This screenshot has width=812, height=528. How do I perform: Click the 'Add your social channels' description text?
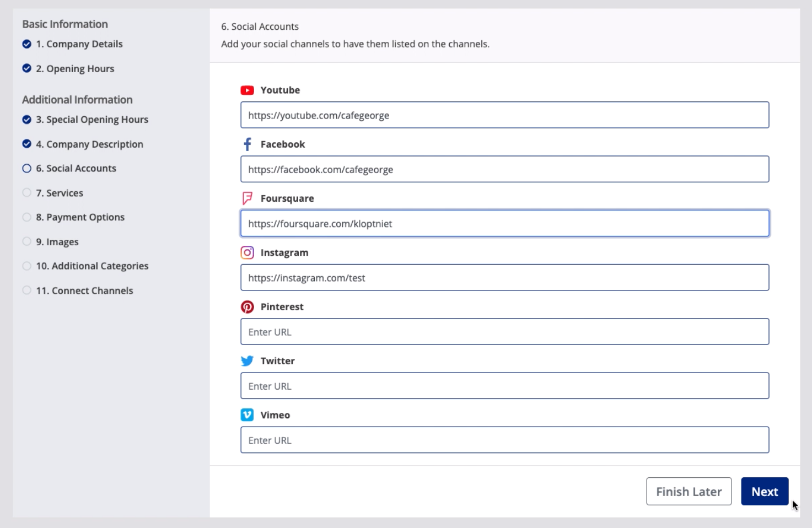(x=355, y=44)
